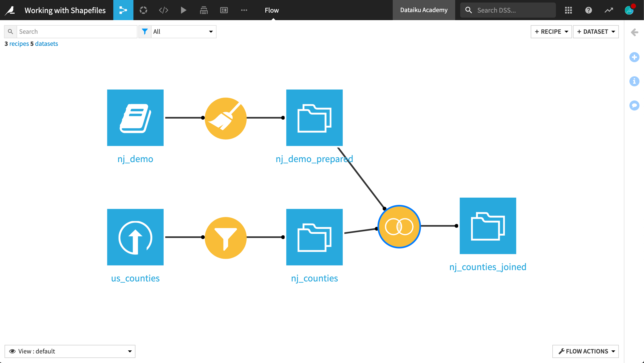Click the Dataiku Academy button
The height and width of the screenshot is (363, 644).
pos(424,10)
